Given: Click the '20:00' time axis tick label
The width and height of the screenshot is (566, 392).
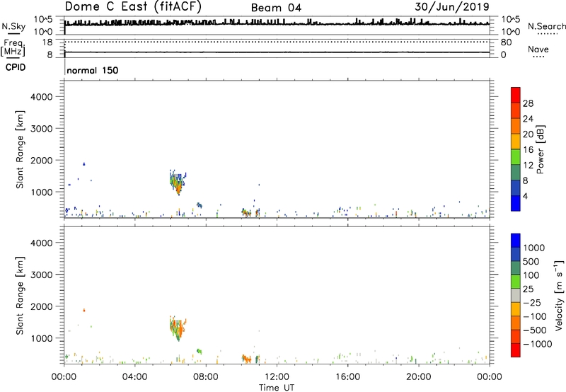Looking at the screenshot, I should tap(419, 377).
